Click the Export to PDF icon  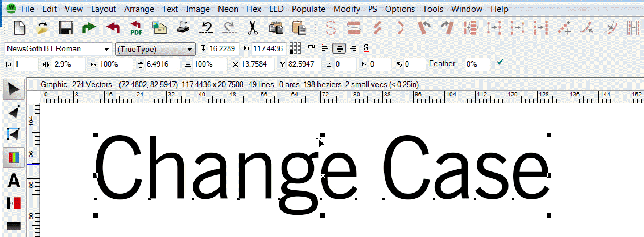pos(137,27)
